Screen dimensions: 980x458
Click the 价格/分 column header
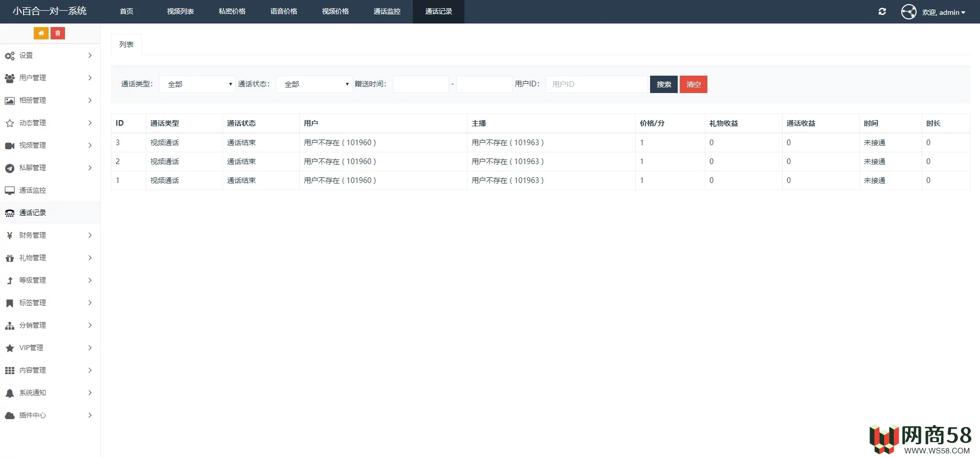coord(652,123)
